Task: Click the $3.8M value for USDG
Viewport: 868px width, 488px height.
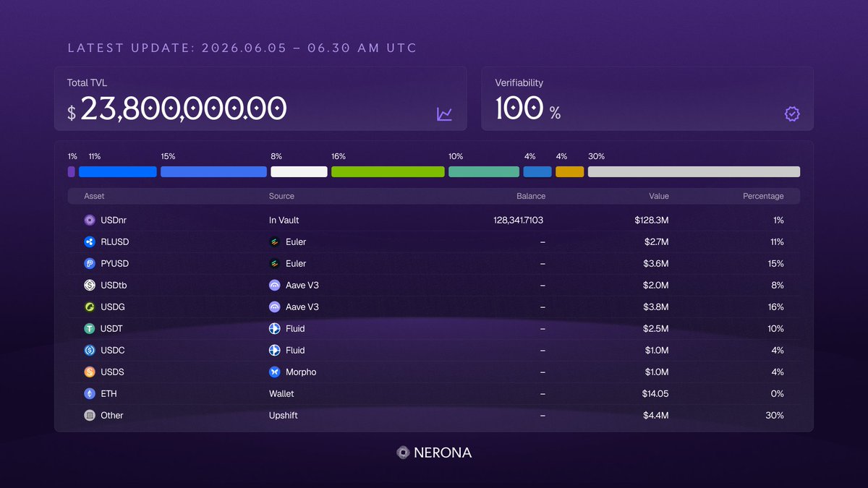Action: point(656,307)
